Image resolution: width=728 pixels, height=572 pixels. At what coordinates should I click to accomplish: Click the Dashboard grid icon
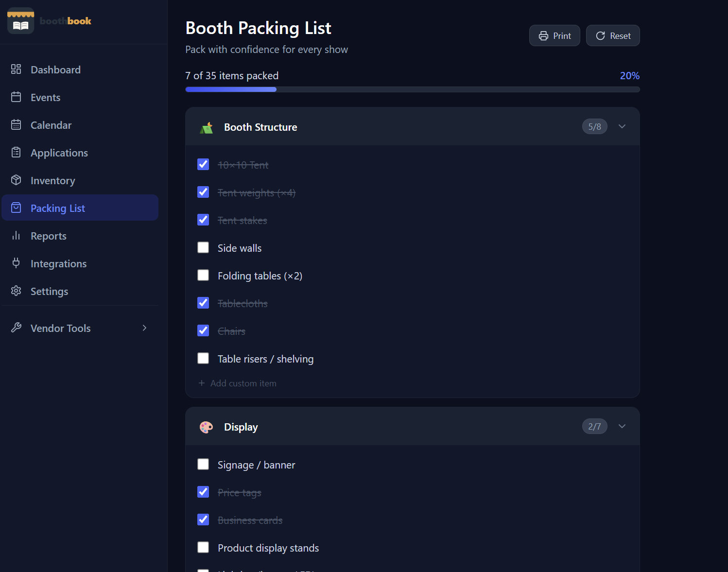16,69
